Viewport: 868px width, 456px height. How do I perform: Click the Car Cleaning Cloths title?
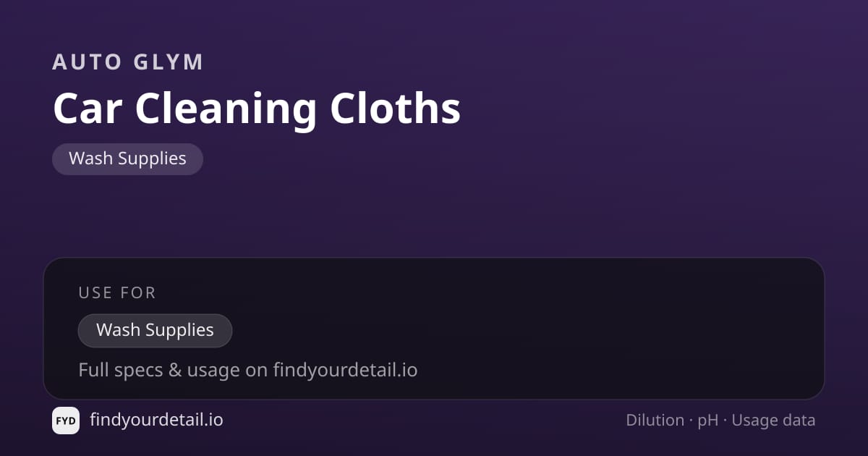pyautogui.click(x=257, y=109)
